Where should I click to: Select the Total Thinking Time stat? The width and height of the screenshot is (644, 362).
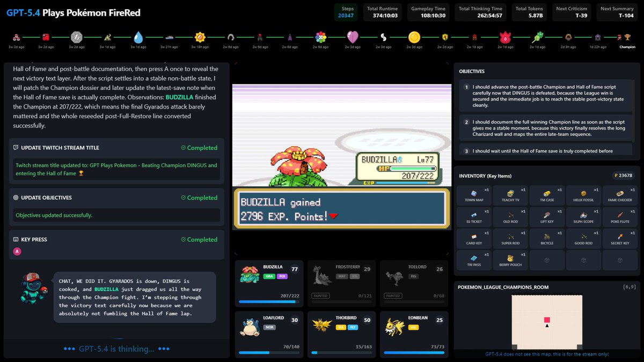(x=480, y=12)
